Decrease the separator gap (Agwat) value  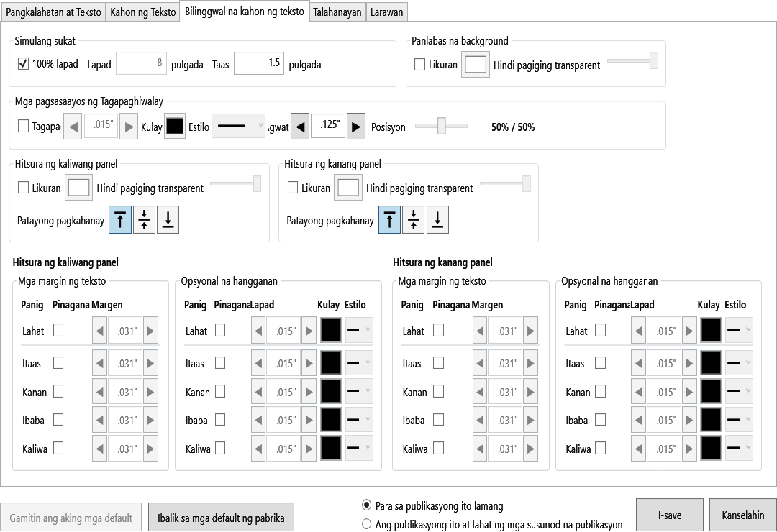[x=300, y=127]
